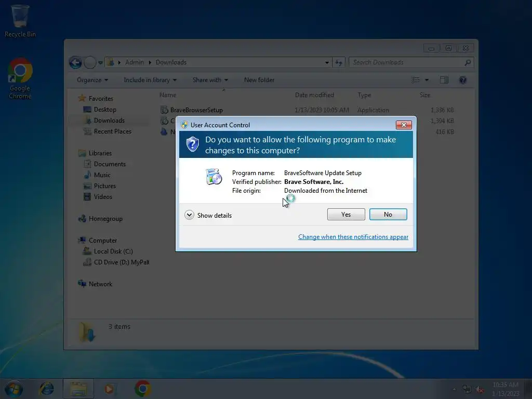
Task: Open recent pages dropdown beside navigation arrows
Action: (100, 63)
